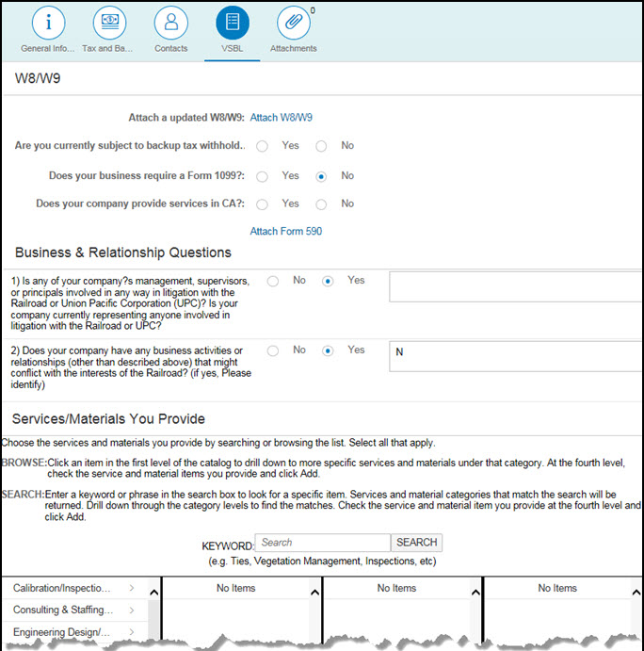The image size is (644, 651).
Task: Select Yes for backup tax withholding
Action: click(262, 146)
